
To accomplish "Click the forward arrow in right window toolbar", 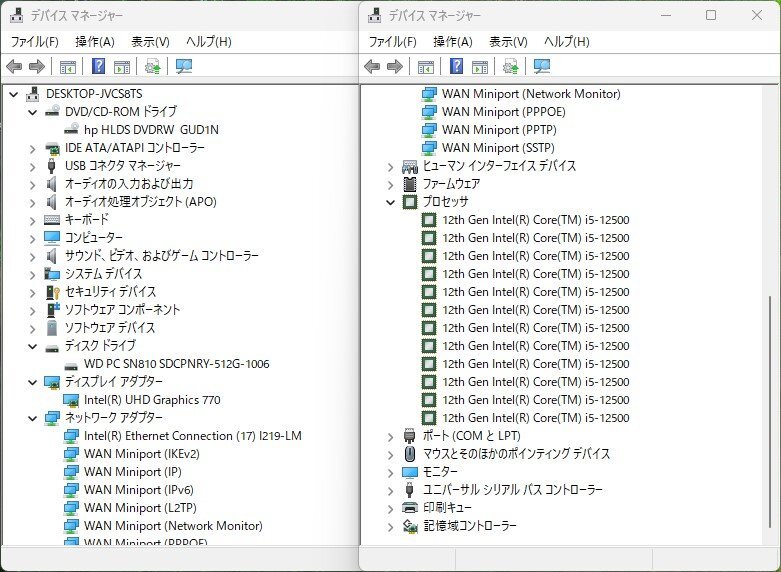I will coord(394,67).
